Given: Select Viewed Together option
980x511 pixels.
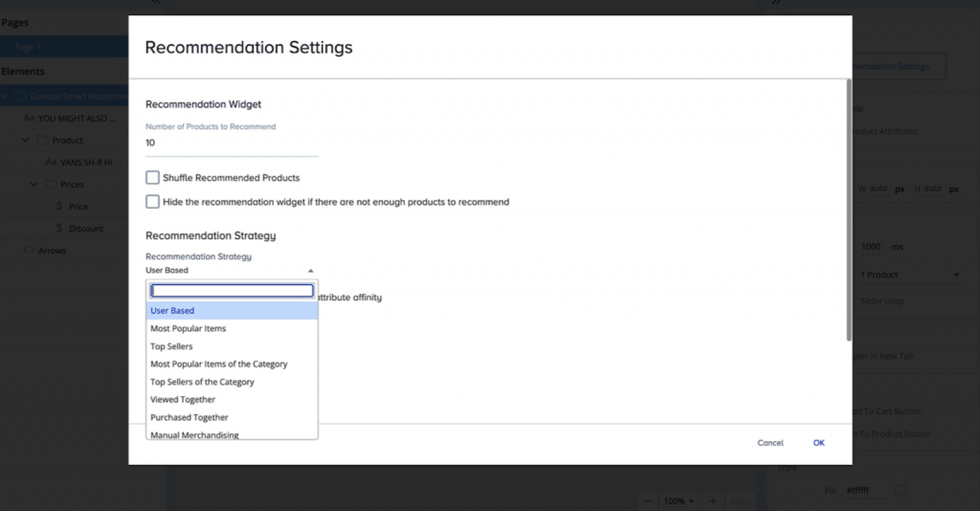Looking at the screenshot, I should pos(183,400).
